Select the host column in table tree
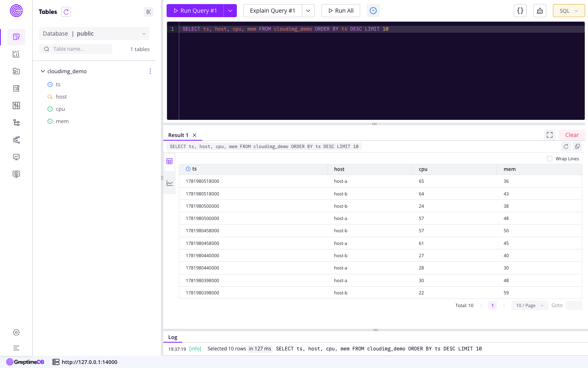The image size is (588, 368). point(61,97)
